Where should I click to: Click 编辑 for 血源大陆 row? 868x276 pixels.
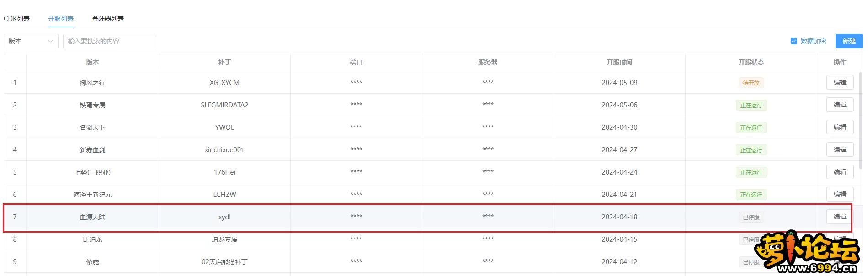point(840,217)
